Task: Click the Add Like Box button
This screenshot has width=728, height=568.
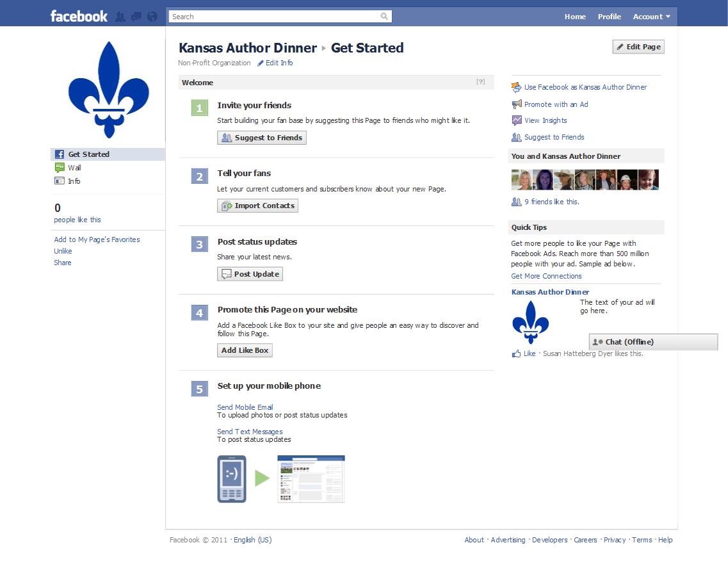Action: [245, 350]
